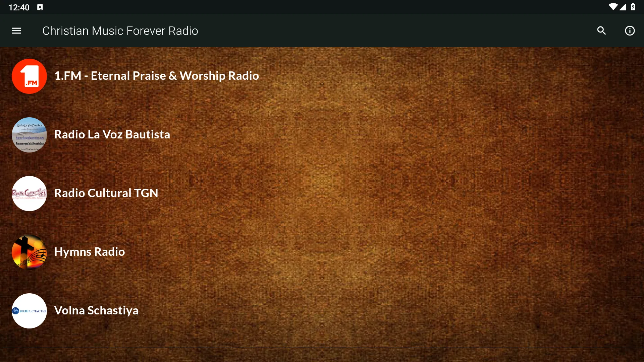Image resolution: width=644 pixels, height=362 pixels.
Task: Open Radio Cultural TGN station
Action: pyautogui.click(x=106, y=193)
